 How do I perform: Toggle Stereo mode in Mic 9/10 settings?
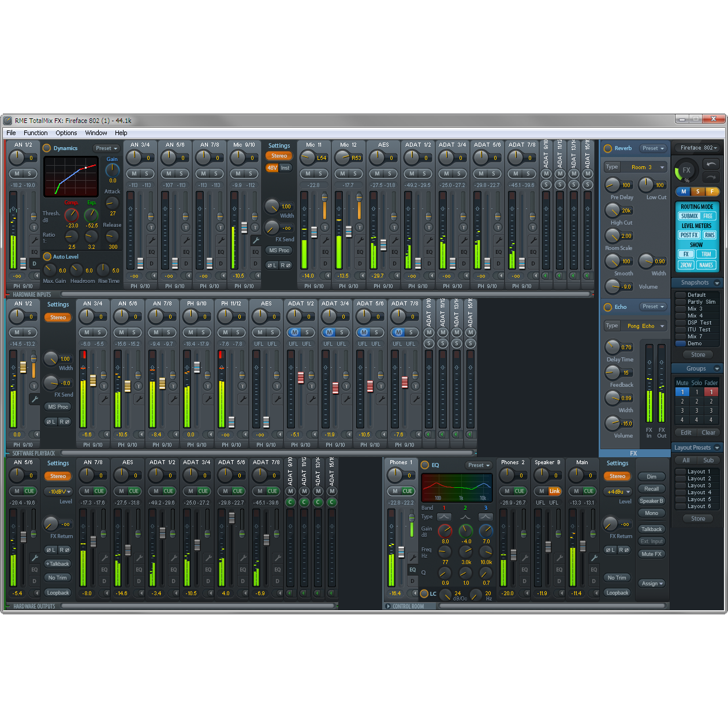click(x=279, y=156)
